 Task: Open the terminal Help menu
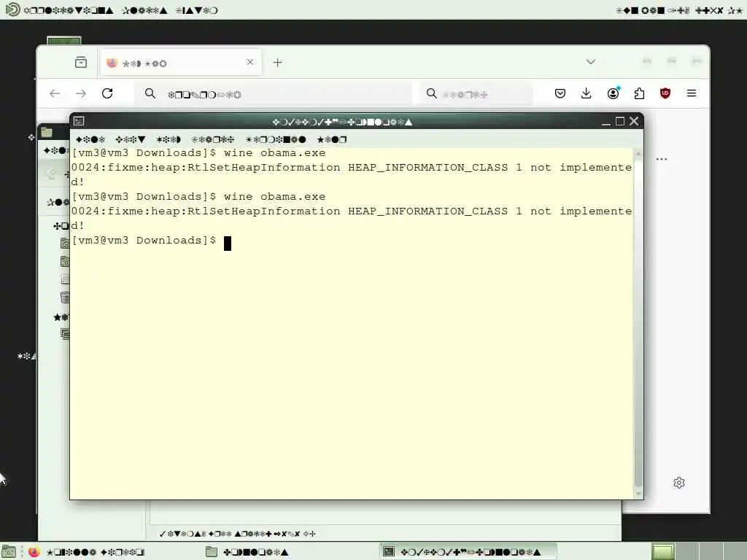pyautogui.click(x=332, y=139)
